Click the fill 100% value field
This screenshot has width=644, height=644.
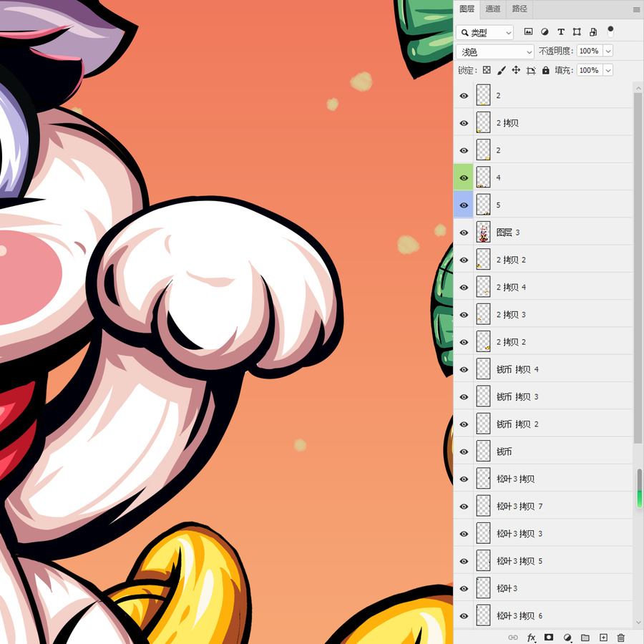(x=590, y=70)
